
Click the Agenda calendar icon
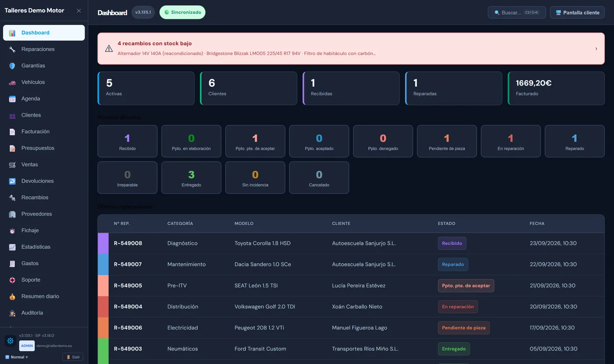pyautogui.click(x=12, y=99)
